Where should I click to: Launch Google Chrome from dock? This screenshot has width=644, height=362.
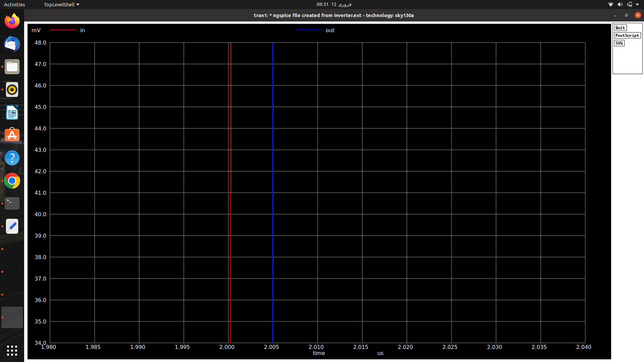point(12,181)
